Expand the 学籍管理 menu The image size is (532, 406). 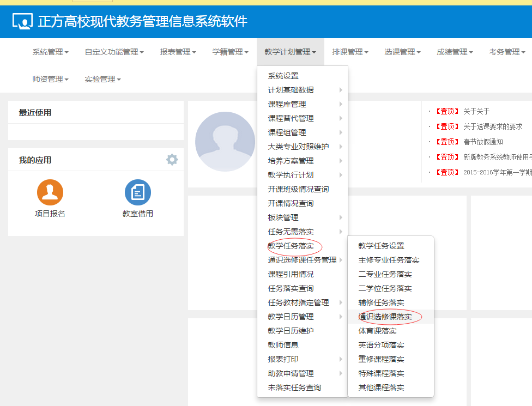pyautogui.click(x=230, y=52)
